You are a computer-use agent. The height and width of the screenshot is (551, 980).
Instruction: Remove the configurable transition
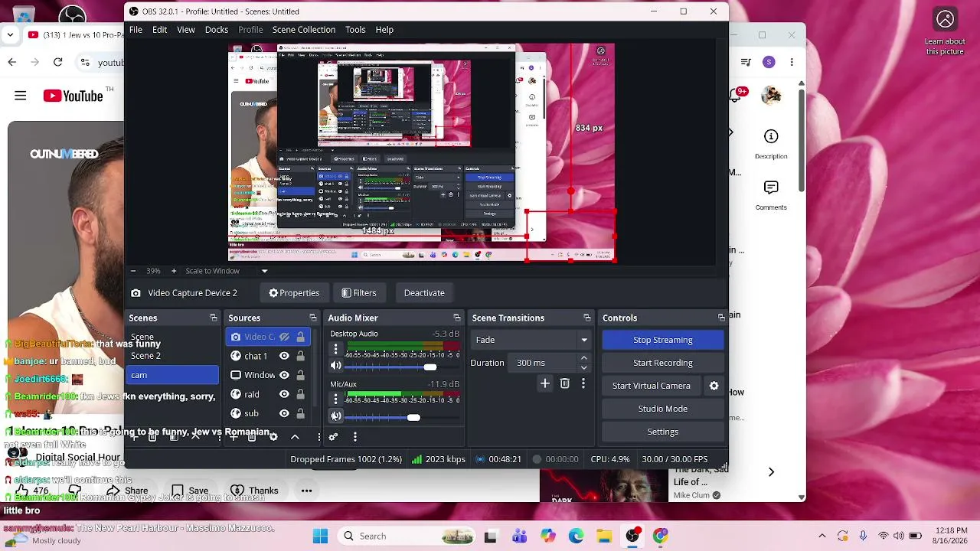click(565, 383)
